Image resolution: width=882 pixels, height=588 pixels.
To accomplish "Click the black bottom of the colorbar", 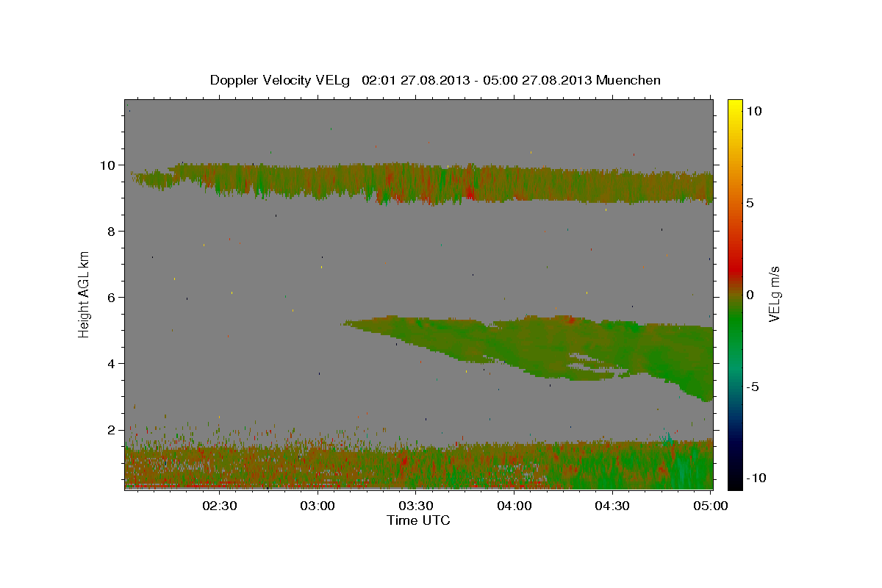I will pyautogui.click(x=734, y=479).
